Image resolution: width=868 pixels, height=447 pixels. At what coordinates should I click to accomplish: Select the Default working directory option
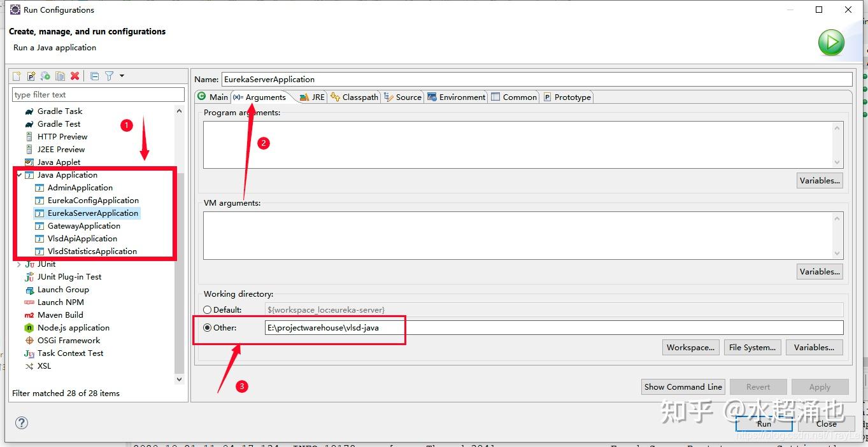pos(207,309)
